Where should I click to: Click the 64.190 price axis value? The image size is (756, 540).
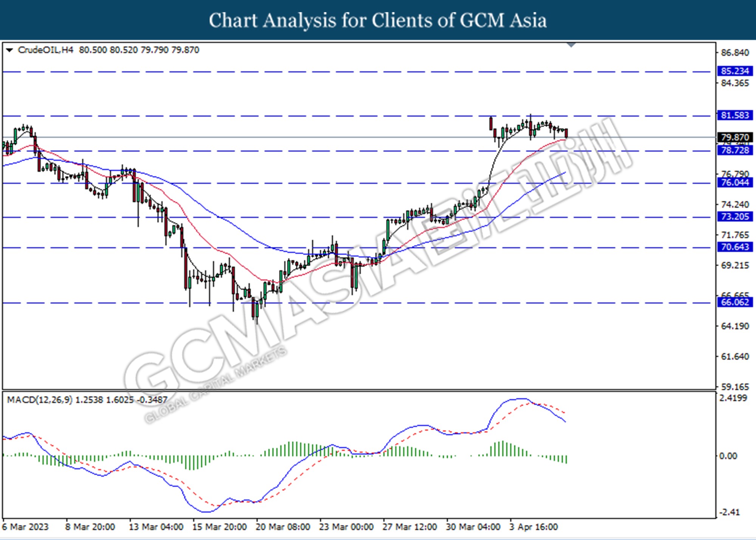(735, 326)
